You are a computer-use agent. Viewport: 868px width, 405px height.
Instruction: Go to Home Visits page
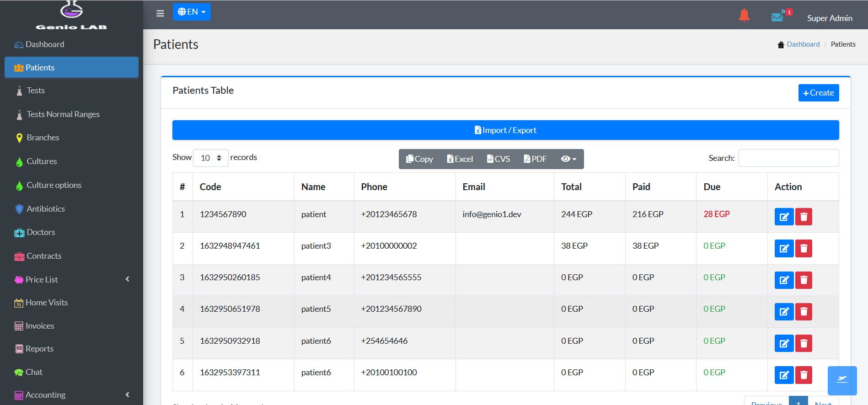46,303
